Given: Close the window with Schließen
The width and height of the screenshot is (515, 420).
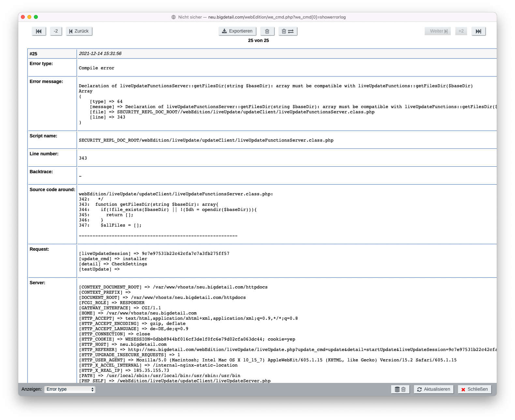Looking at the screenshot, I should [475, 389].
